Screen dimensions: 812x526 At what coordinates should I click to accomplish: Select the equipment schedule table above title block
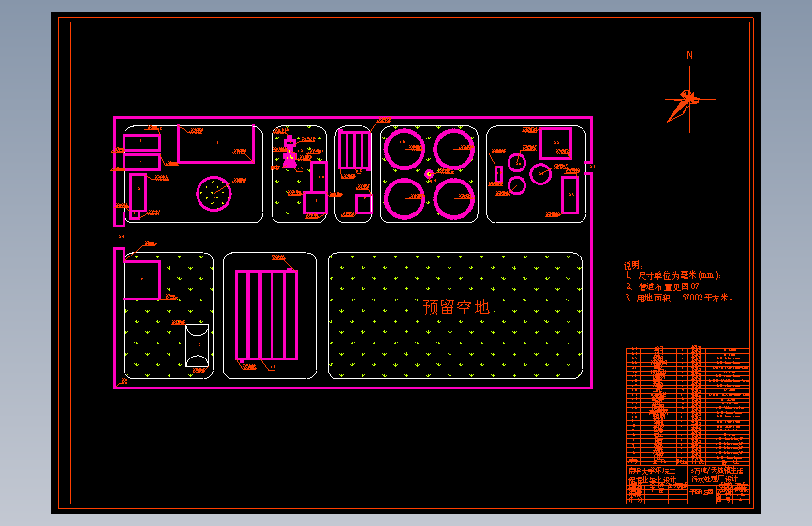[687, 406]
